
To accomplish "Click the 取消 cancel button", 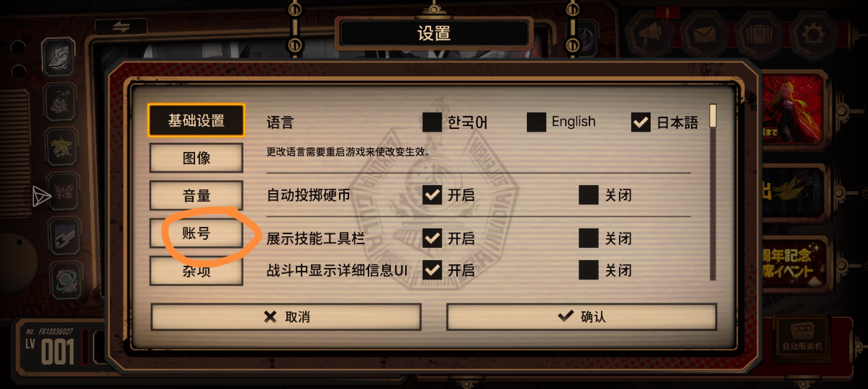I will tap(286, 317).
